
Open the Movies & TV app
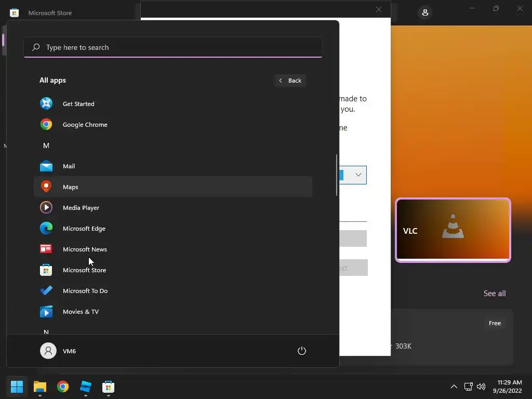click(173, 312)
